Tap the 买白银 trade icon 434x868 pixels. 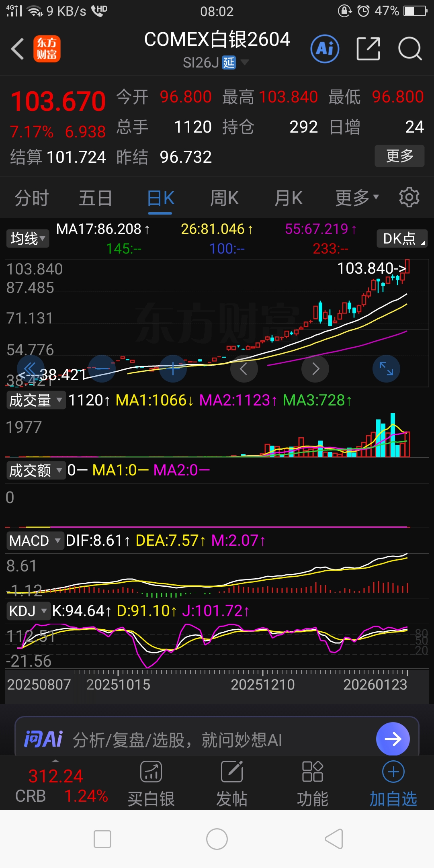pyautogui.click(x=151, y=784)
